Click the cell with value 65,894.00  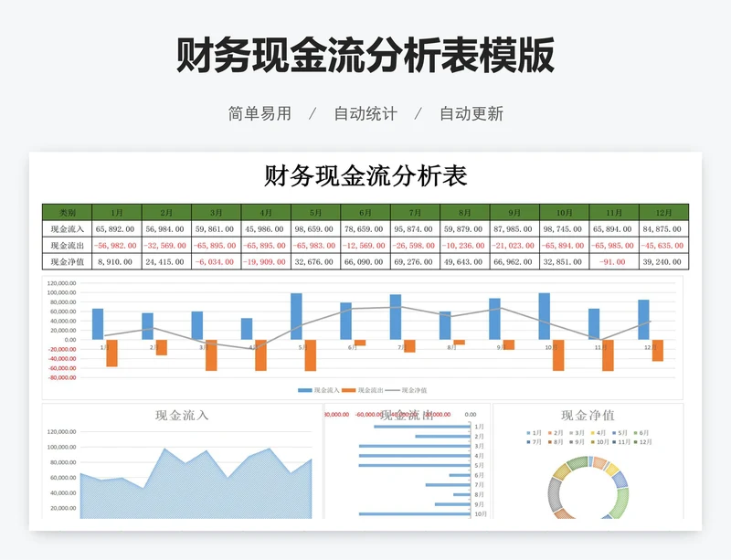pos(614,229)
